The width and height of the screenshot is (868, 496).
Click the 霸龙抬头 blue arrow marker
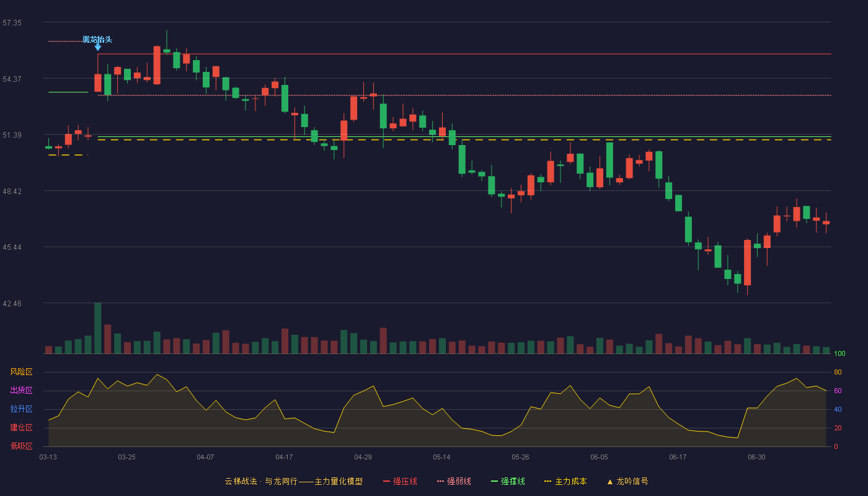pyautogui.click(x=97, y=47)
